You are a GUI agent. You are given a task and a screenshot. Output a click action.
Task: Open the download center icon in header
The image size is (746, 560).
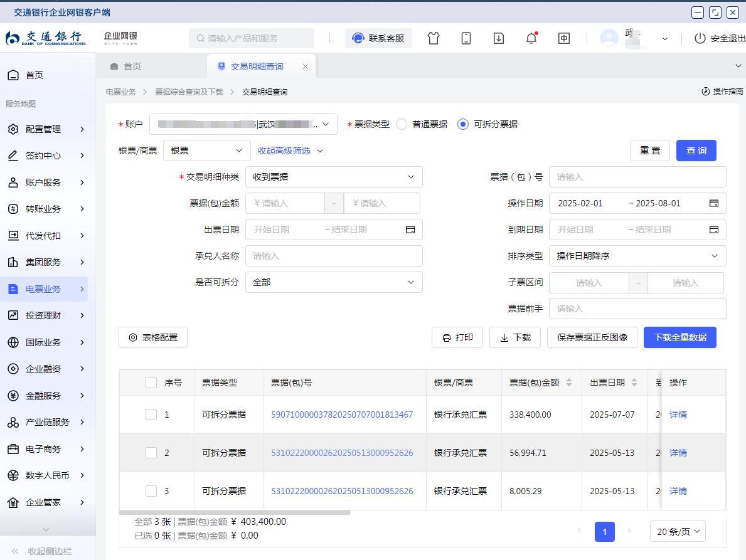coord(499,38)
